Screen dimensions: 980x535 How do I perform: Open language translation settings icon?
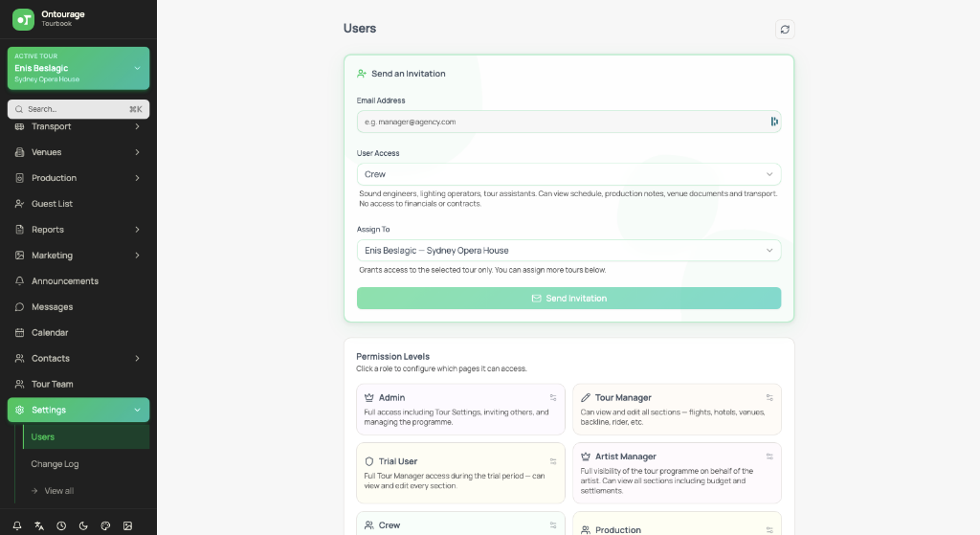pyautogui.click(x=39, y=526)
